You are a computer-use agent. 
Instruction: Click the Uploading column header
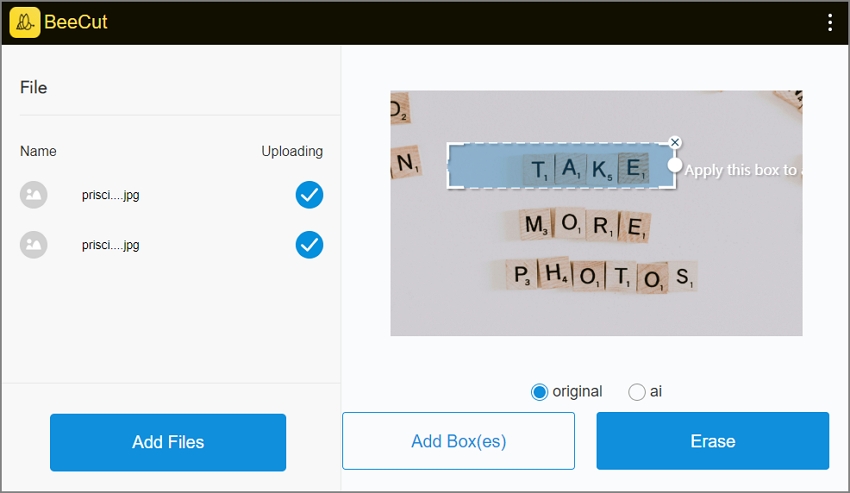click(x=292, y=151)
